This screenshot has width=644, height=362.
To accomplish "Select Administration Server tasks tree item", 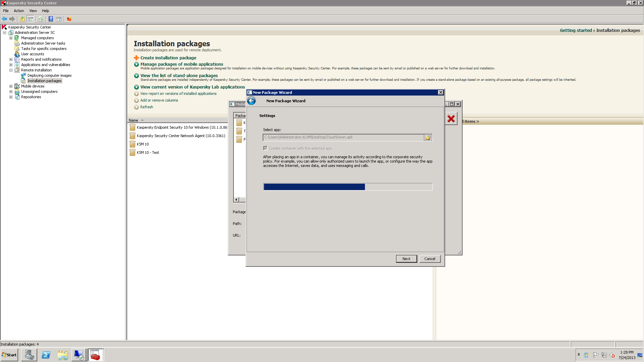I will pyautogui.click(x=43, y=43).
